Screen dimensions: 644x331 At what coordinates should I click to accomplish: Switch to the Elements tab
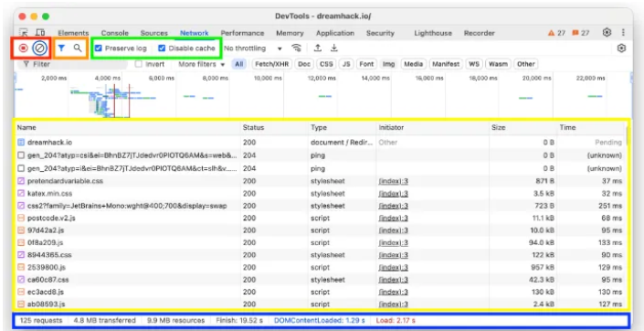click(73, 33)
